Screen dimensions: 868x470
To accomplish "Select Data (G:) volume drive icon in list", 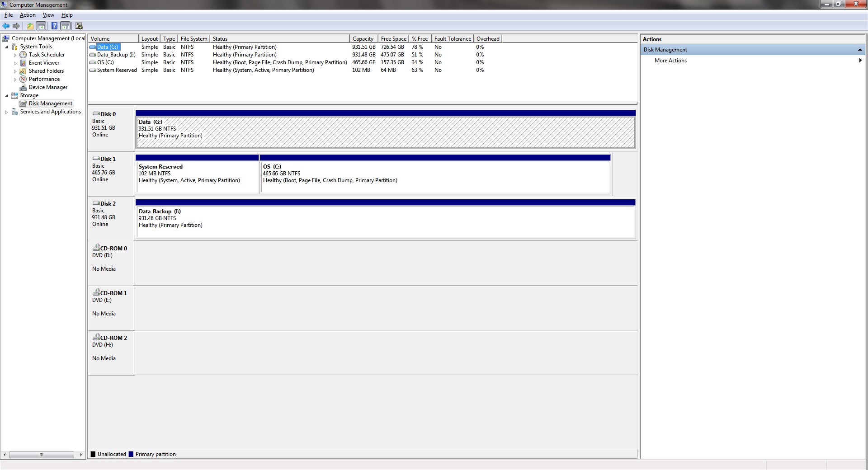I will (93, 47).
